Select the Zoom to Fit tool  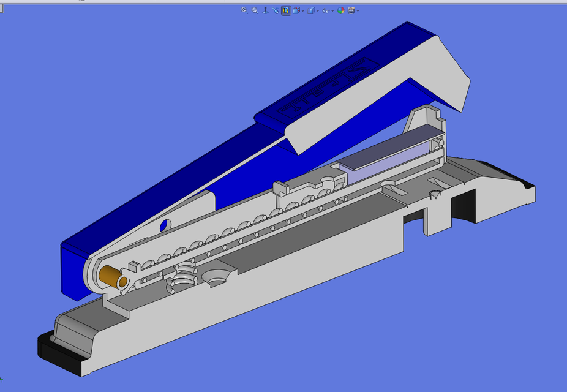244,10
